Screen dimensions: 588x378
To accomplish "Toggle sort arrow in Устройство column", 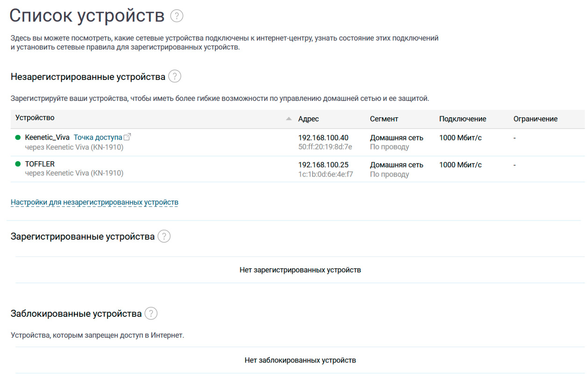I will [289, 119].
